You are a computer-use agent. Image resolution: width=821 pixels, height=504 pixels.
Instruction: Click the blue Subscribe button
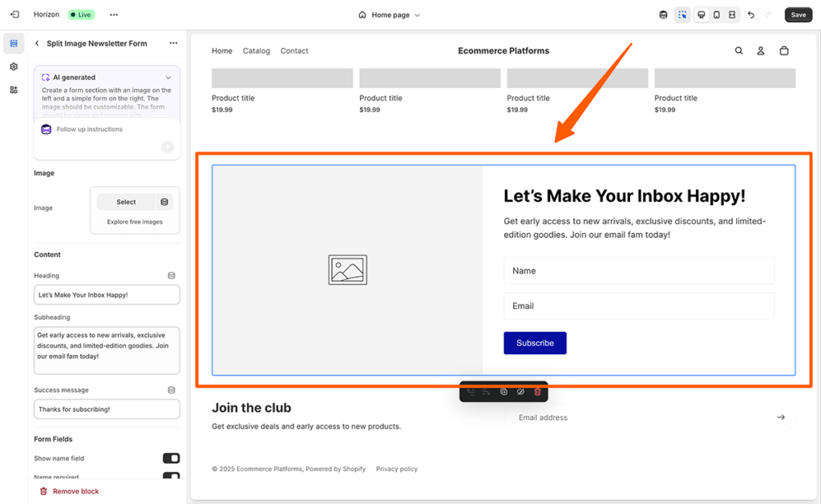535,343
